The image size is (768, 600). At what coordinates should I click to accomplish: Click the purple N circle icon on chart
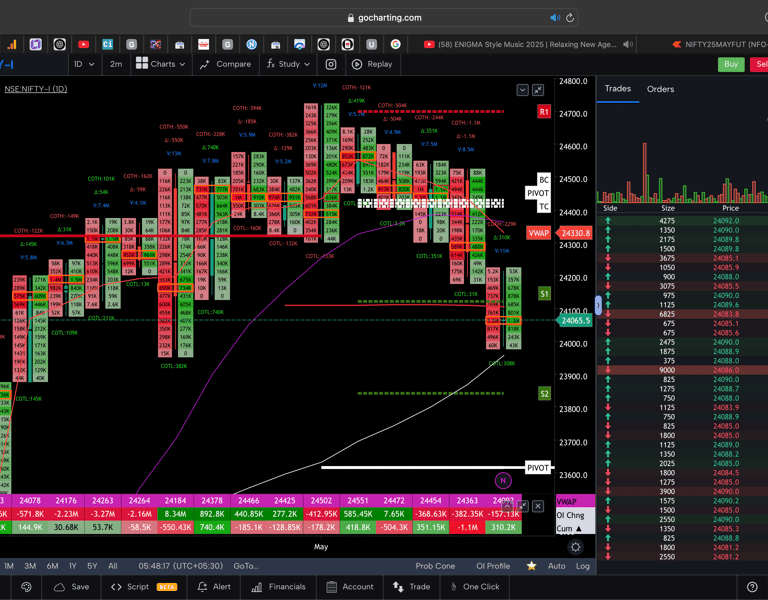(503, 480)
